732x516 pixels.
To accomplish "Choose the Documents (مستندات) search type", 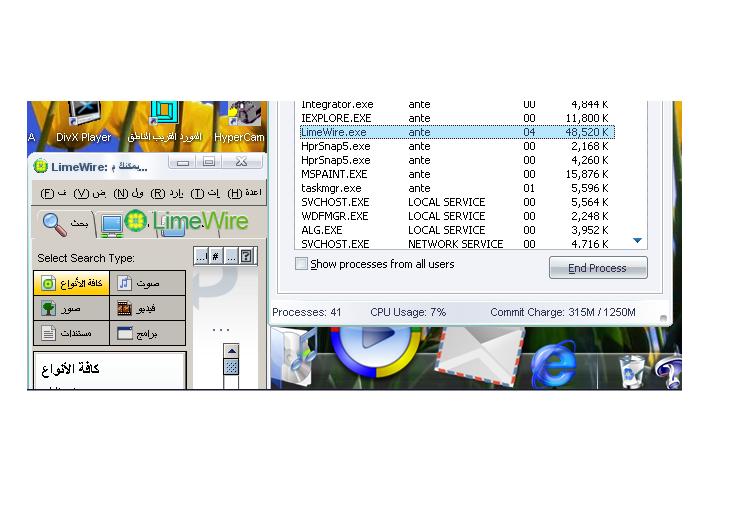I will click(x=71, y=333).
